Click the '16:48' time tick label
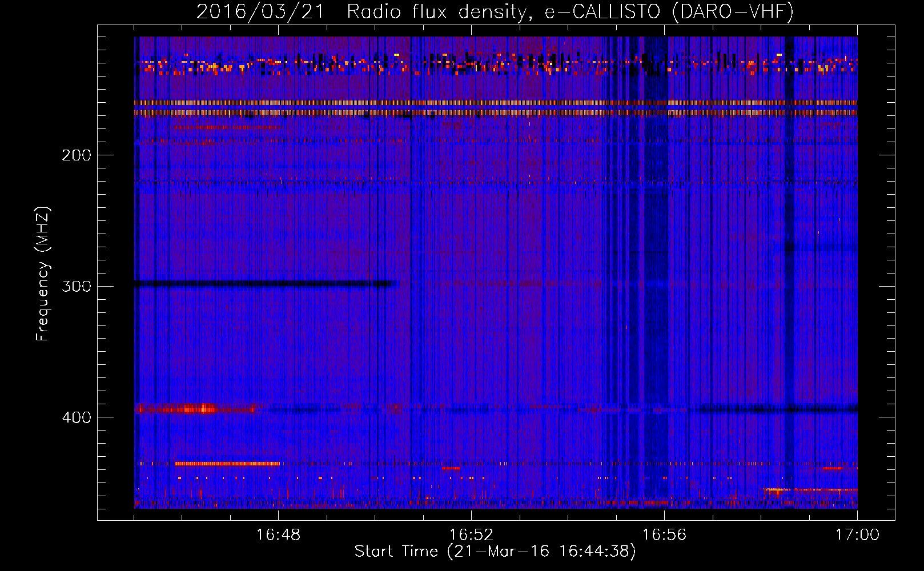 tap(278, 535)
